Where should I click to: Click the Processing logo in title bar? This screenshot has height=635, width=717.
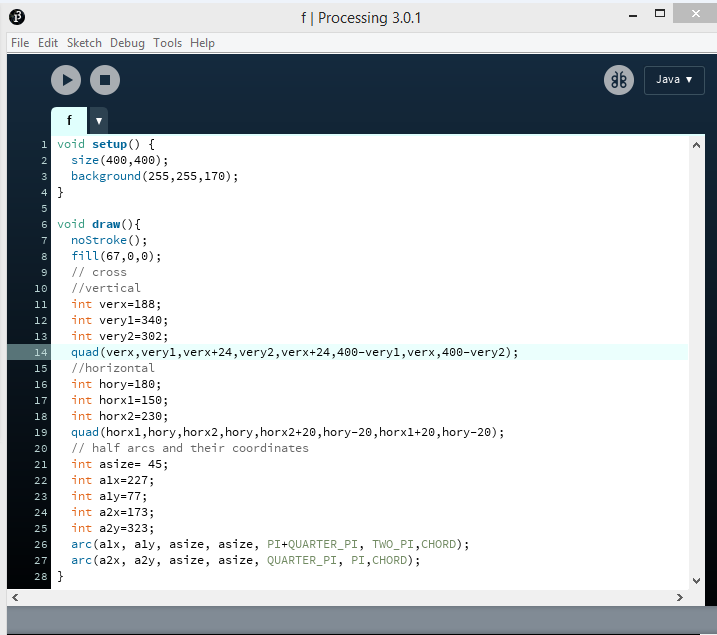[18, 17]
